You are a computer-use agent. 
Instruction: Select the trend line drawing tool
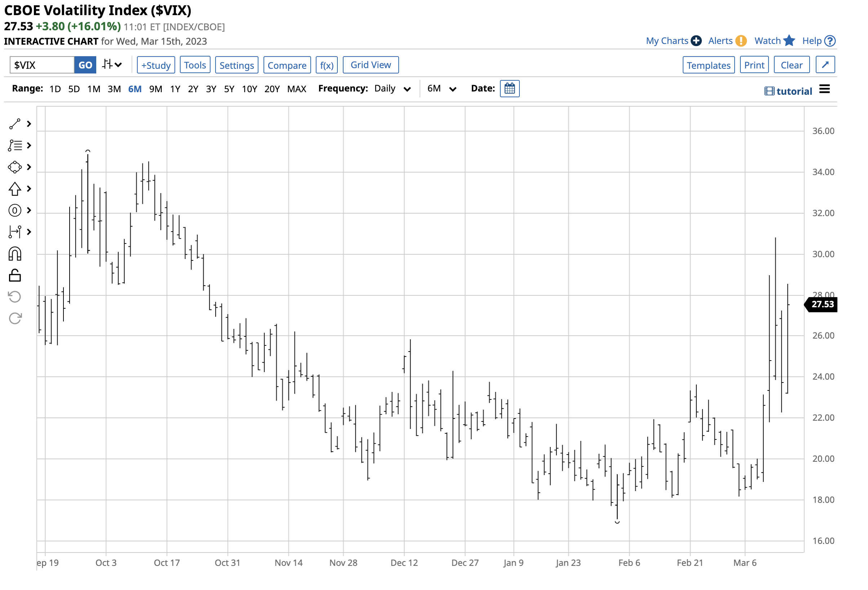[15, 124]
